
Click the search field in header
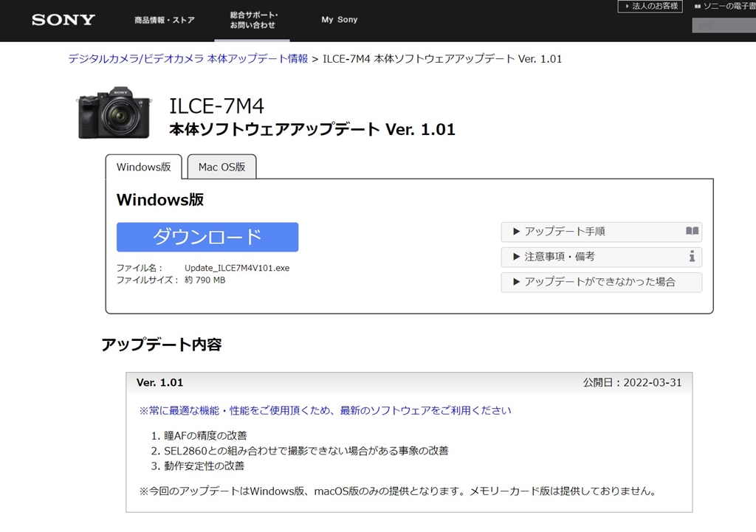coord(724,25)
